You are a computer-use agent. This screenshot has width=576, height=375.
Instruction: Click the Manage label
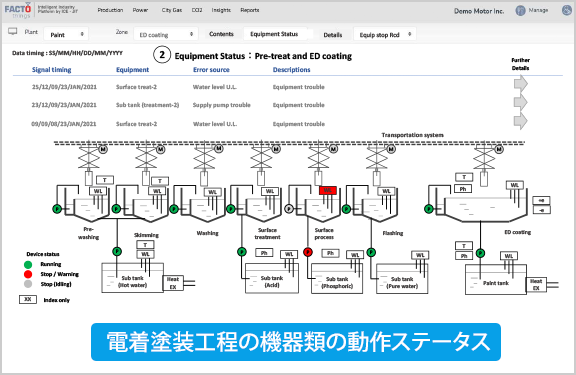tap(538, 10)
